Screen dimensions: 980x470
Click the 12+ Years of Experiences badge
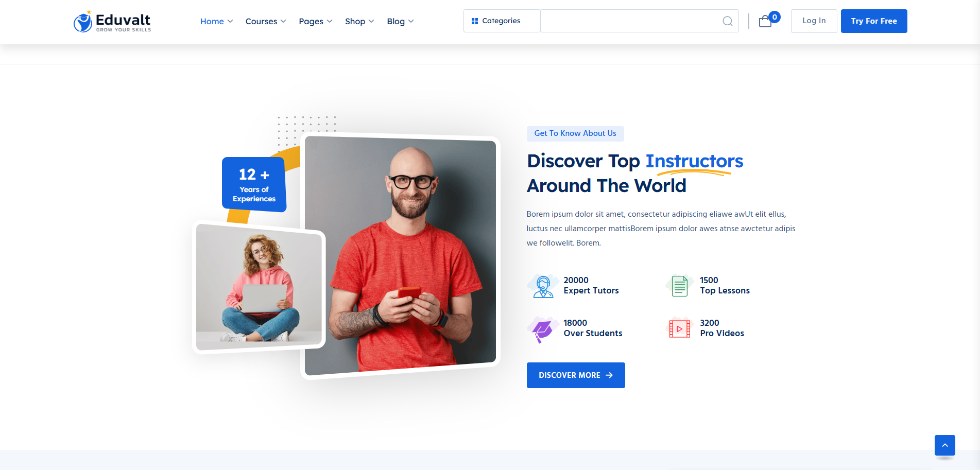(x=254, y=185)
